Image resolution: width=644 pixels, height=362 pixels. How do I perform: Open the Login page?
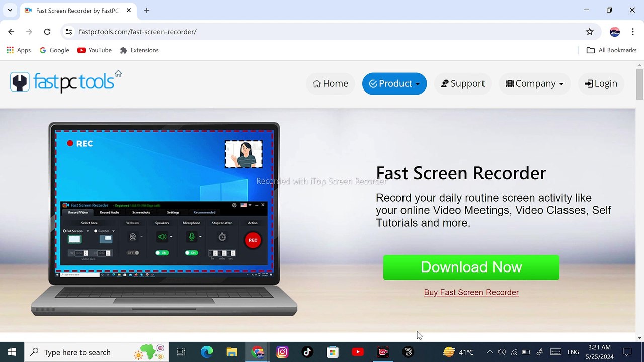pos(601,83)
